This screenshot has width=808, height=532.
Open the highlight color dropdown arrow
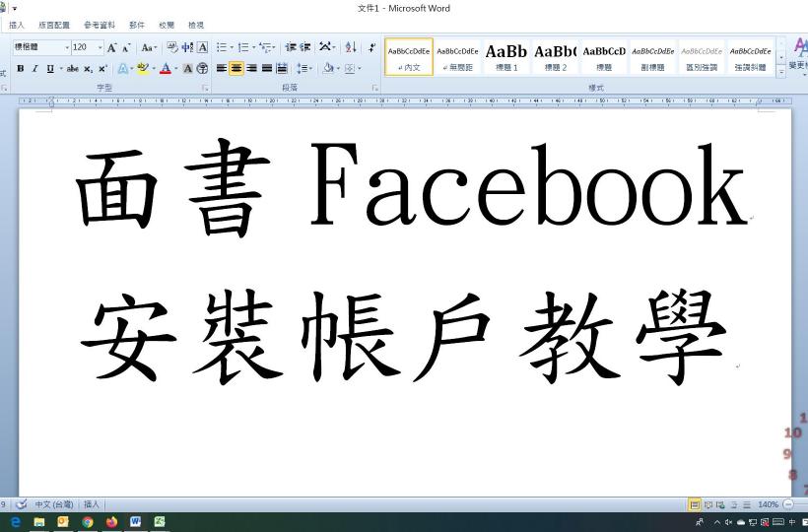point(154,69)
